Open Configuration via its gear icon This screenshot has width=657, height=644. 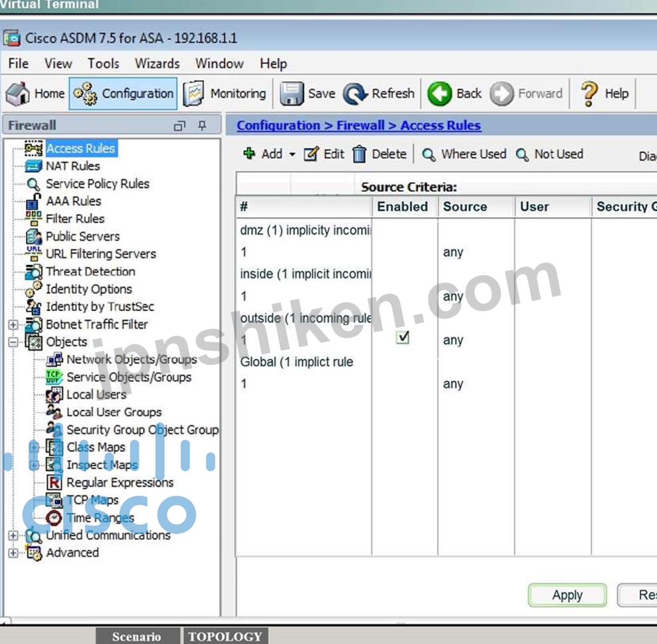point(86,94)
